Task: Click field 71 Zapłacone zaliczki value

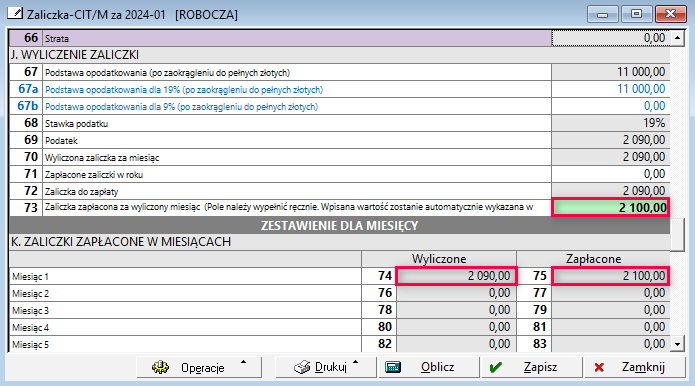Action: click(x=610, y=174)
